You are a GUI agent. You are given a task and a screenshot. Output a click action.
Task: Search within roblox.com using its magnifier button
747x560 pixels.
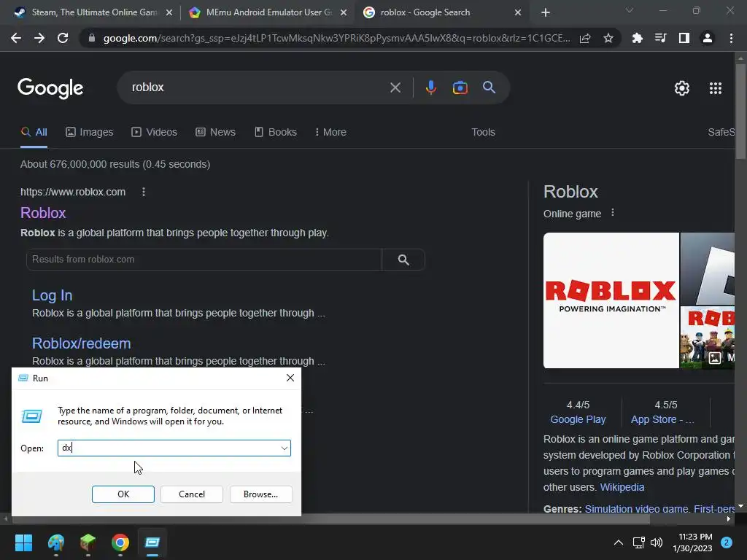(403, 260)
